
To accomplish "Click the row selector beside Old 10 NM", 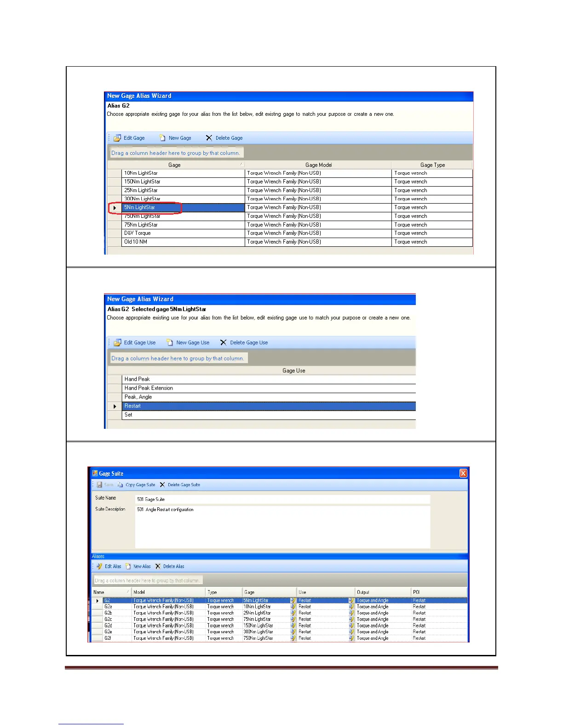I will click(x=115, y=242).
